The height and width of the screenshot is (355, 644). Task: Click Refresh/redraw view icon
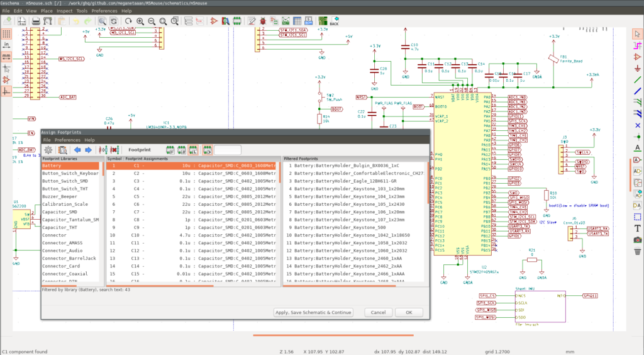[x=128, y=21]
